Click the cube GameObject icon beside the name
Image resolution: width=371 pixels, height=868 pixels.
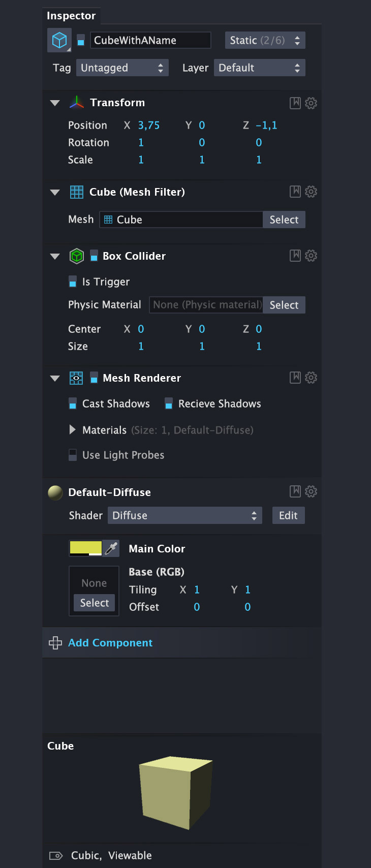(x=59, y=40)
